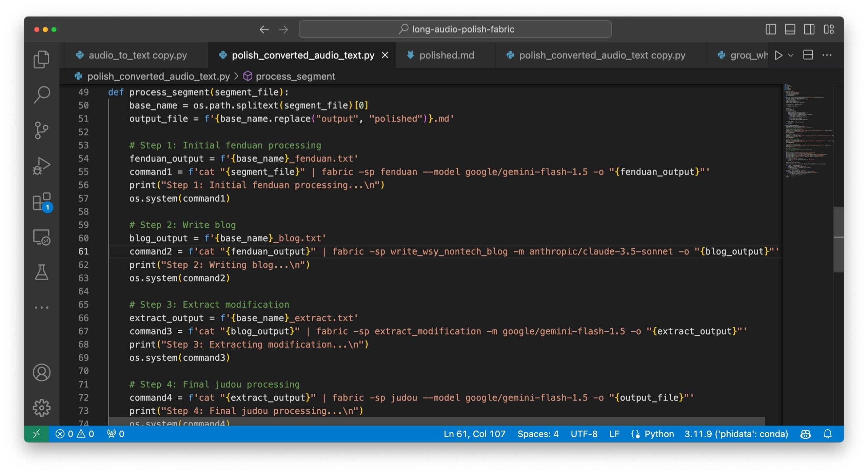The height and width of the screenshot is (474, 868).
Task: Select the Python language mode
Action: pos(659,434)
